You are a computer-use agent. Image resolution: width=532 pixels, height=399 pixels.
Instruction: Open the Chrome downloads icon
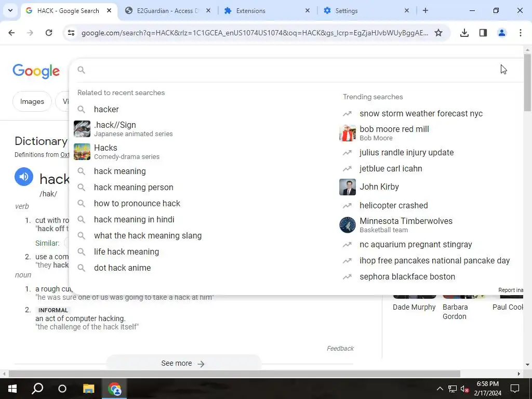pos(464,33)
